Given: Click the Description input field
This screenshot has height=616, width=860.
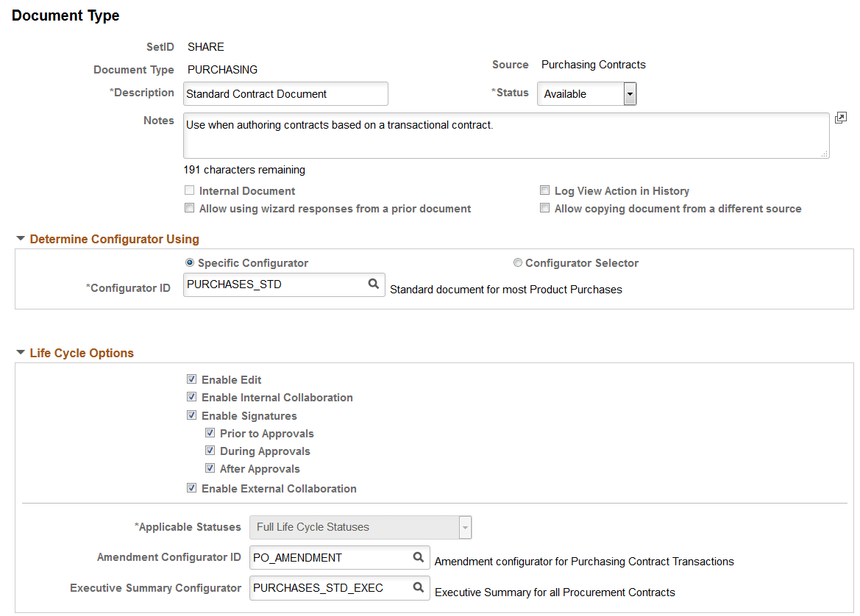Looking at the screenshot, I should (285, 93).
